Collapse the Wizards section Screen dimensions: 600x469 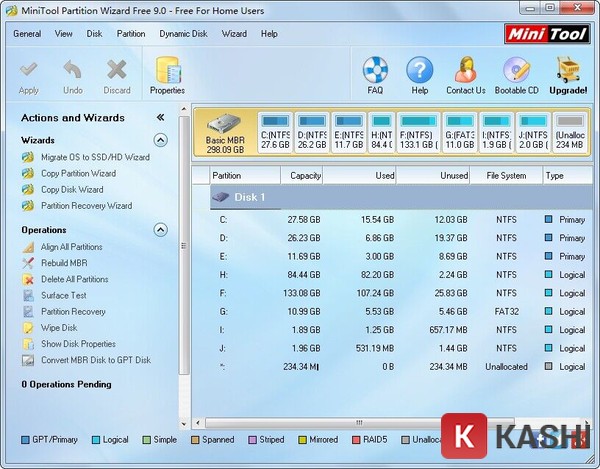(x=161, y=140)
